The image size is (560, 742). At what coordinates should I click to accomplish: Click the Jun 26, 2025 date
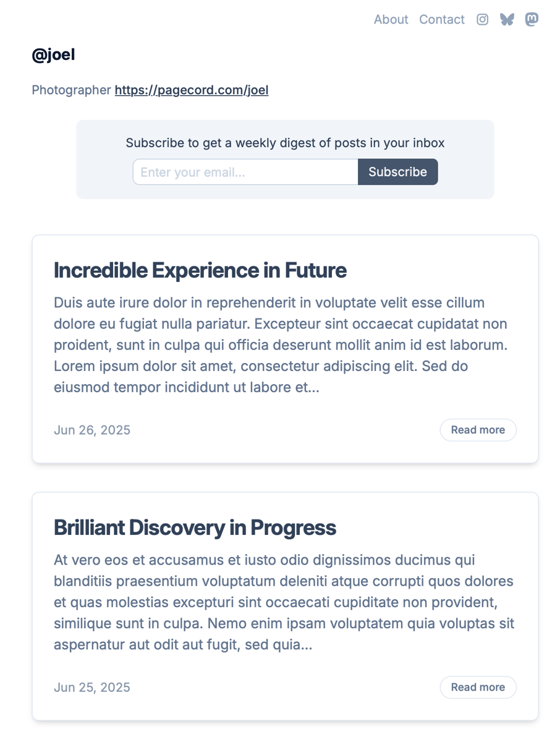tap(92, 430)
